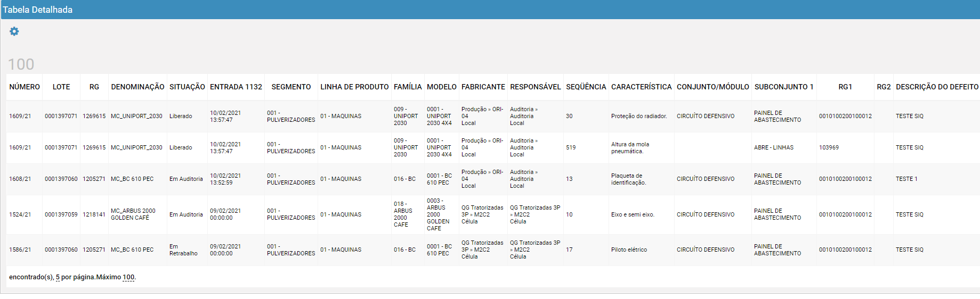The height and width of the screenshot is (299, 980).
Task: Click the LINHA DE PRODUTO column header
Action: click(x=354, y=87)
